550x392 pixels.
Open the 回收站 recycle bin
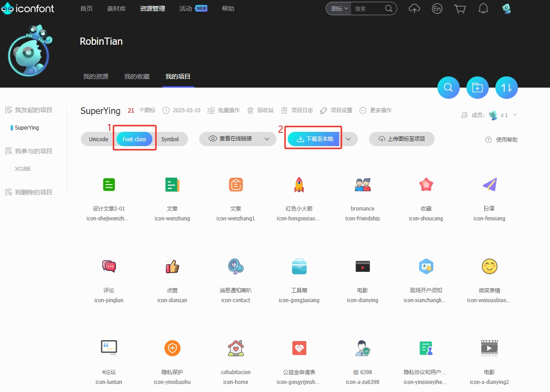point(260,110)
